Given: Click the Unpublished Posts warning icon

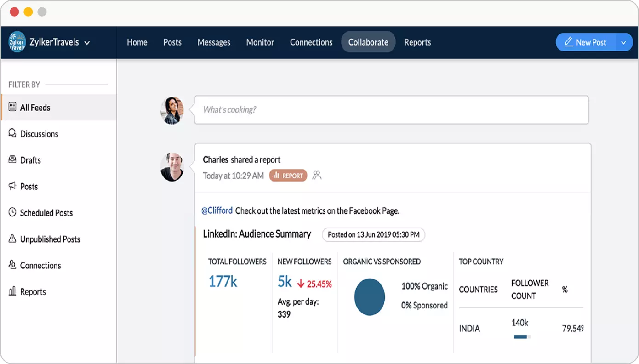Looking at the screenshot, I should pyautogui.click(x=12, y=239).
